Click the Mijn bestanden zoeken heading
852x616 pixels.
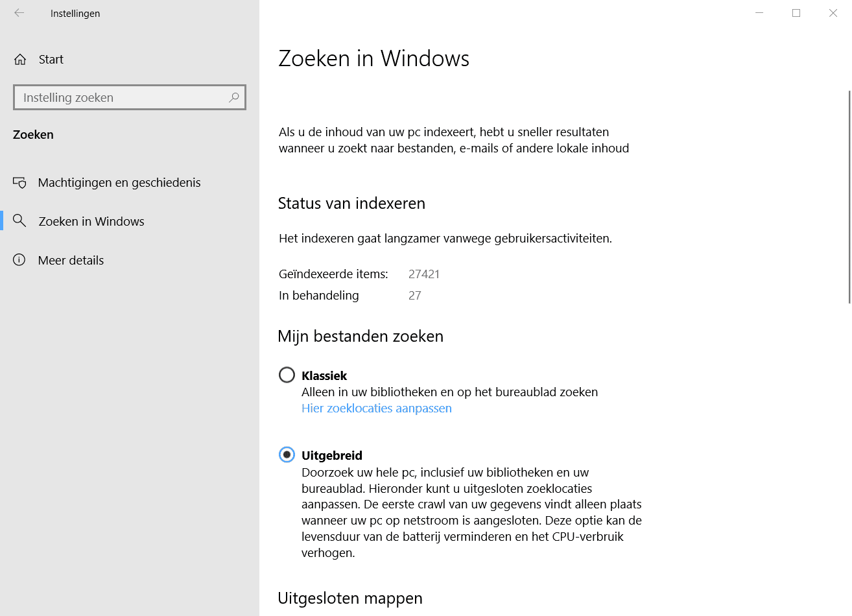tap(361, 337)
